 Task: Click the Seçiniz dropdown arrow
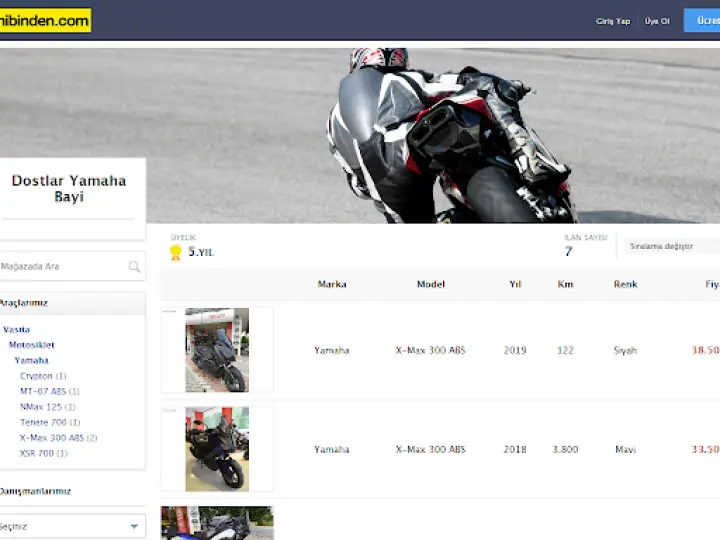(x=134, y=526)
